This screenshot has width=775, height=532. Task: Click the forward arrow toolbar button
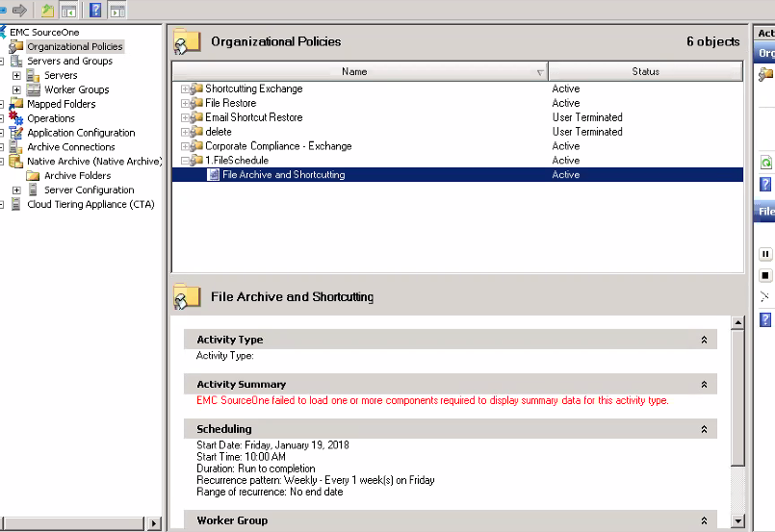tap(18, 11)
